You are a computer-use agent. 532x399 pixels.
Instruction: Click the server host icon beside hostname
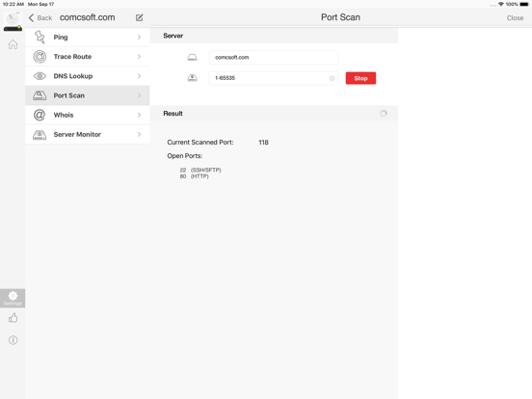pyautogui.click(x=193, y=57)
